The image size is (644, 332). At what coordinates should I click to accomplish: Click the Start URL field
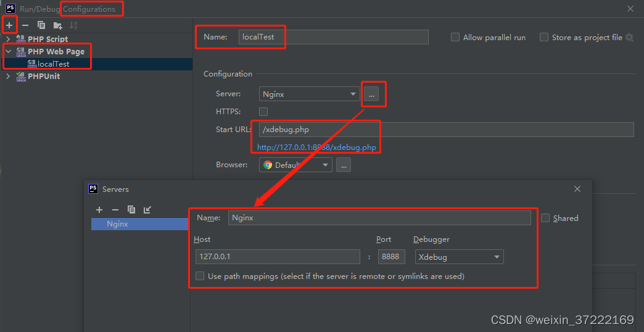(x=447, y=130)
